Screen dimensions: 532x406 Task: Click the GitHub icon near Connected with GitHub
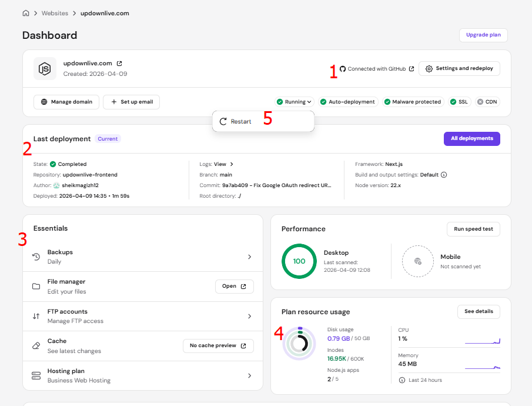(x=343, y=69)
